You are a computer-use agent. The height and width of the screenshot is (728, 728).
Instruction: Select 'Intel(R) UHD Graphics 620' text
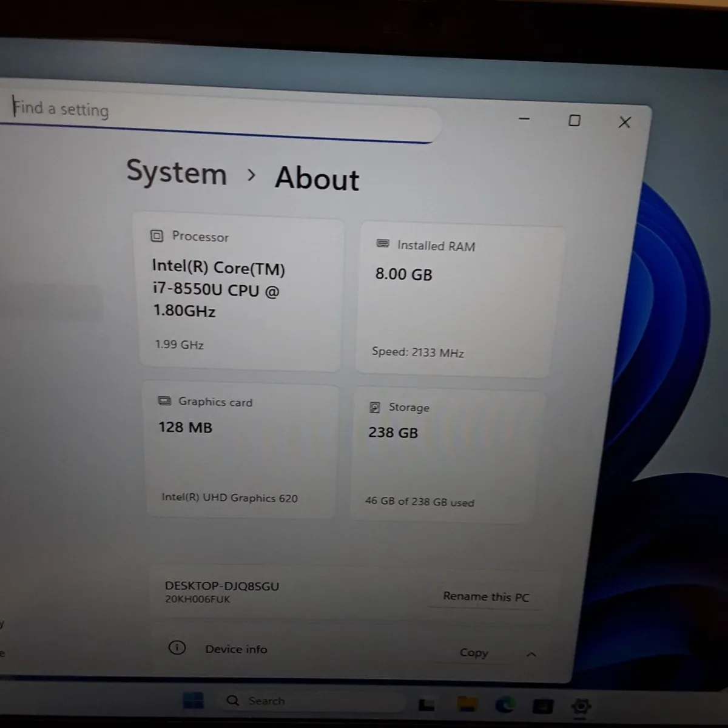(x=229, y=497)
